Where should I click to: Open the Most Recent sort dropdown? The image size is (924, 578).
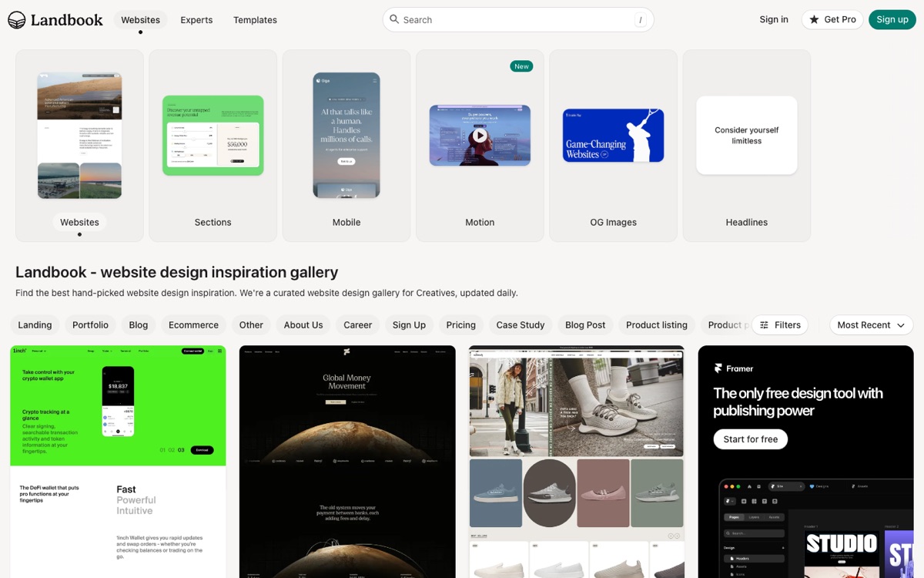pos(871,325)
